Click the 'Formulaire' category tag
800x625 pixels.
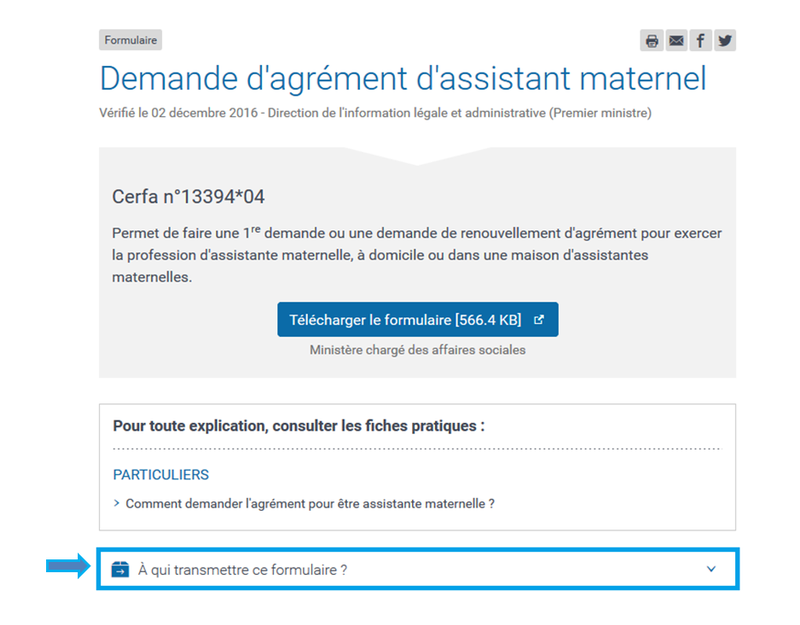(x=130, y=41)
